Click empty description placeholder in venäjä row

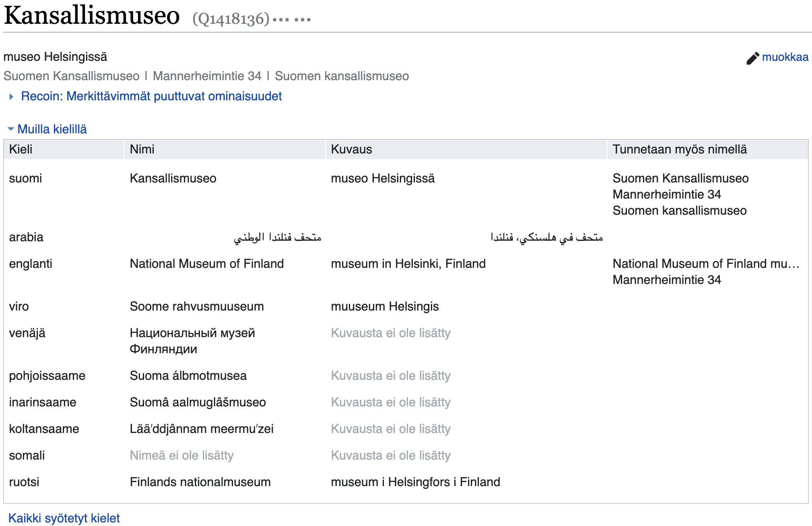391,333
